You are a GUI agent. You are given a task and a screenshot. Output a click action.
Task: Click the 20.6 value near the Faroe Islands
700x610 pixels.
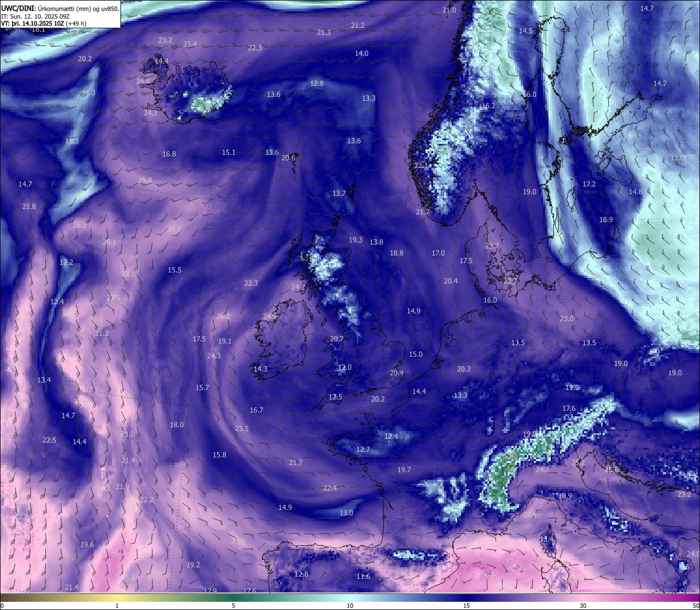288,158
